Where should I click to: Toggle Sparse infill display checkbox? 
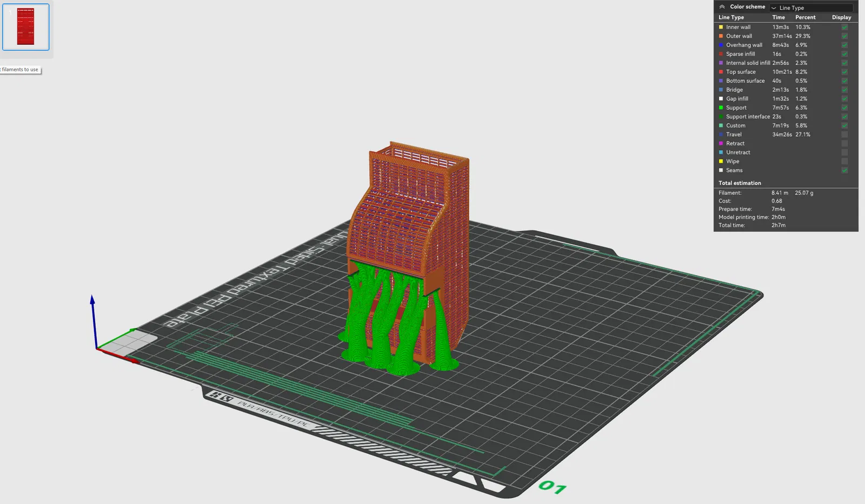tap(844, 54)
